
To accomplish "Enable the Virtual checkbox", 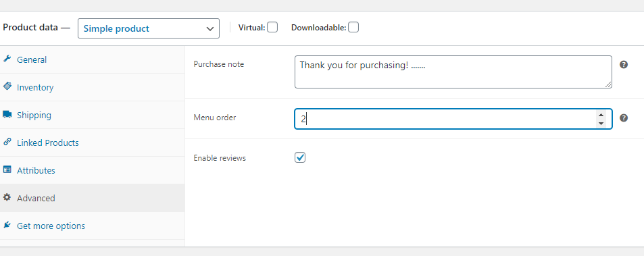I will click(x=272, y=28).
